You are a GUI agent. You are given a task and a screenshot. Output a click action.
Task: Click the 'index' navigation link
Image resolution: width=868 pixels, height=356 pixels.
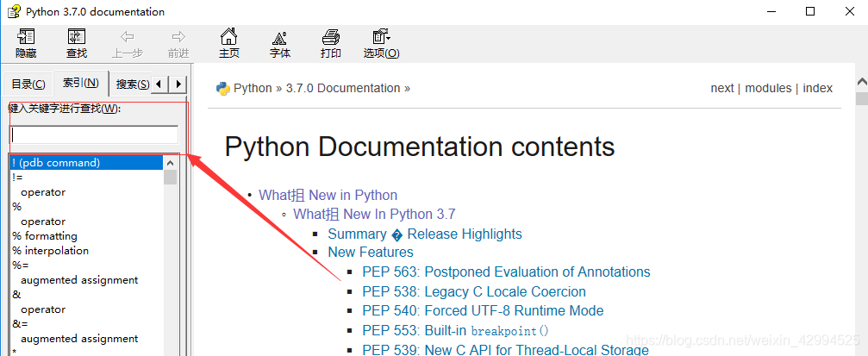(x=818, y=89)
